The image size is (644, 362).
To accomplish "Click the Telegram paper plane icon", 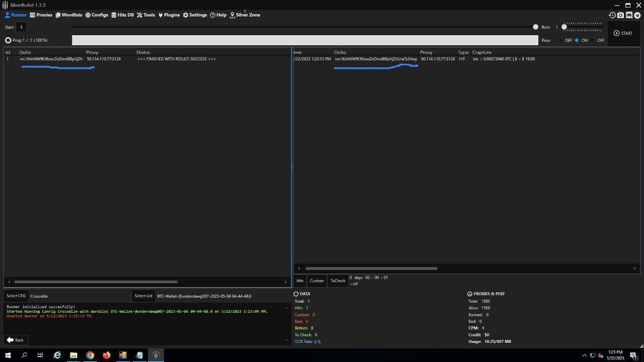I will point(637,15).
